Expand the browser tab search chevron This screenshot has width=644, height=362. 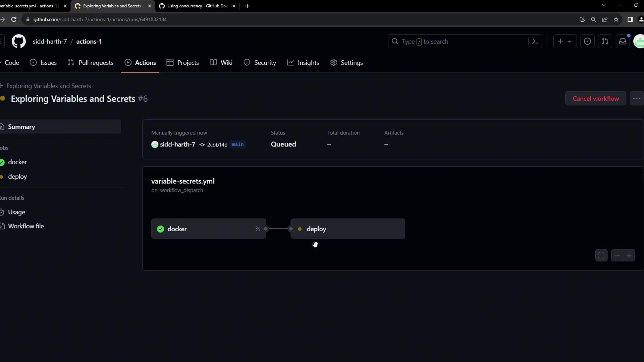604,5
